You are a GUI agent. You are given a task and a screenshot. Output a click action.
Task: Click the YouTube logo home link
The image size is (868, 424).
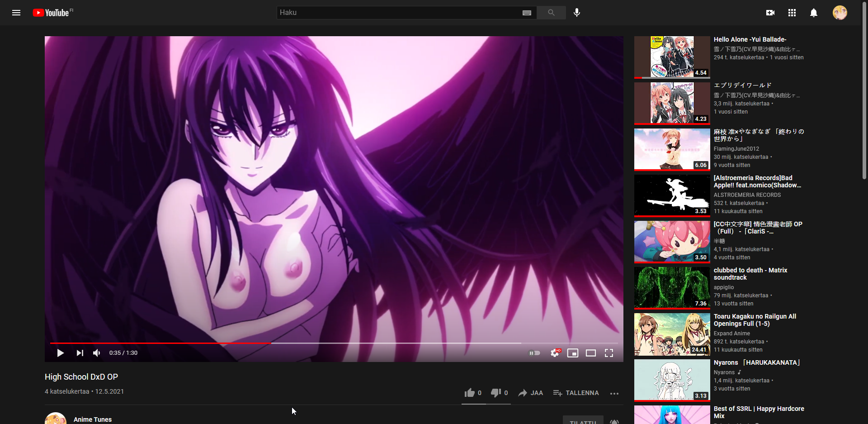point(52,13)
